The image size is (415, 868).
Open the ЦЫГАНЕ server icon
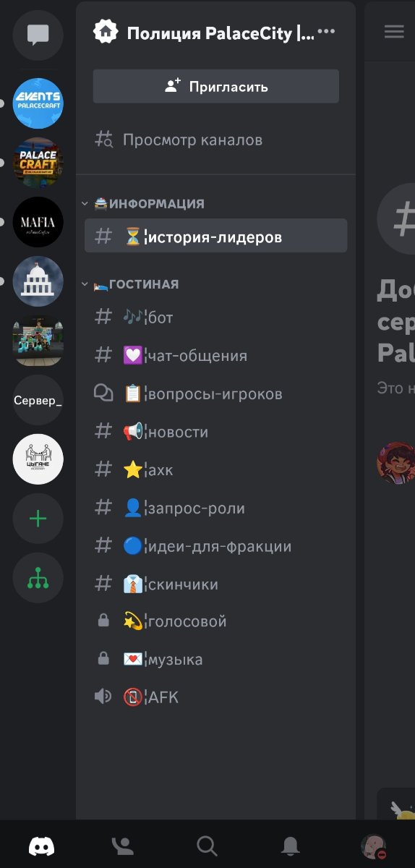coord(38,459)
